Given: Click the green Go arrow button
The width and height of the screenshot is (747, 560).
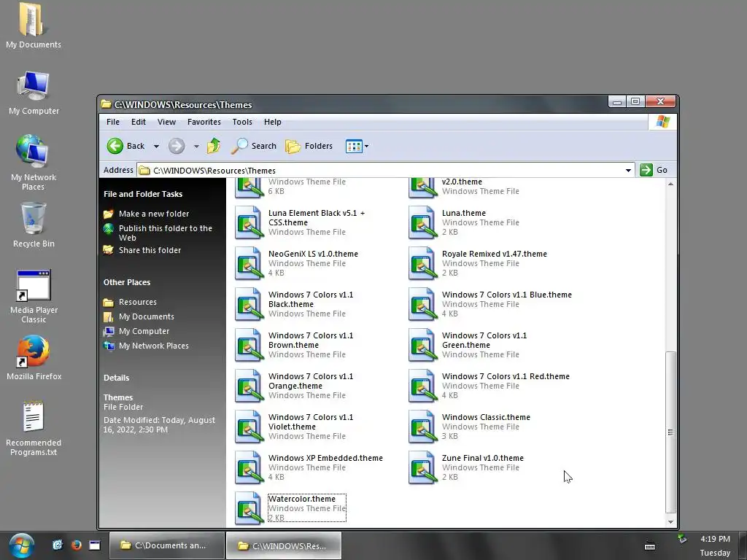Looking at the screenshot, I should [x=646, y=170].
